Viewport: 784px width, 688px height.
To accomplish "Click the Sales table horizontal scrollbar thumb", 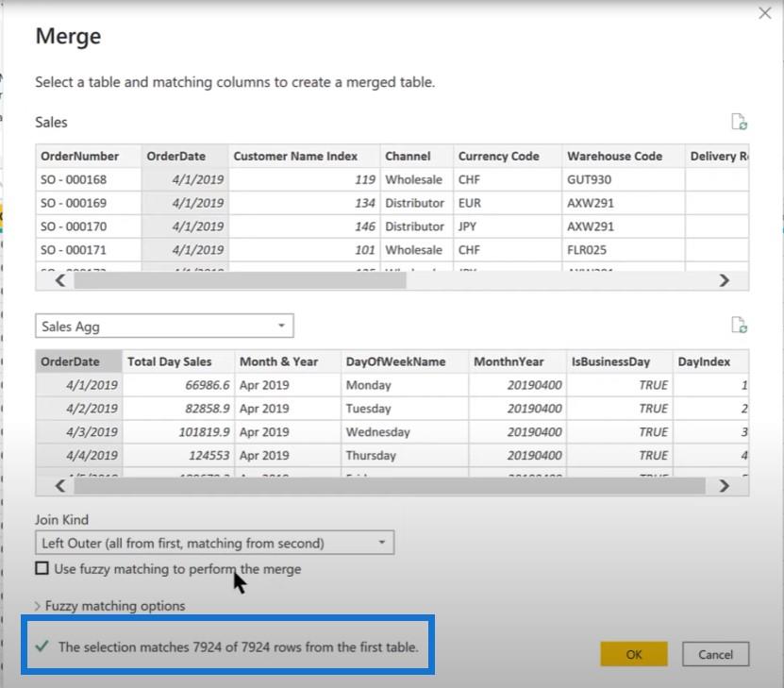I will (x=240, y=280).
